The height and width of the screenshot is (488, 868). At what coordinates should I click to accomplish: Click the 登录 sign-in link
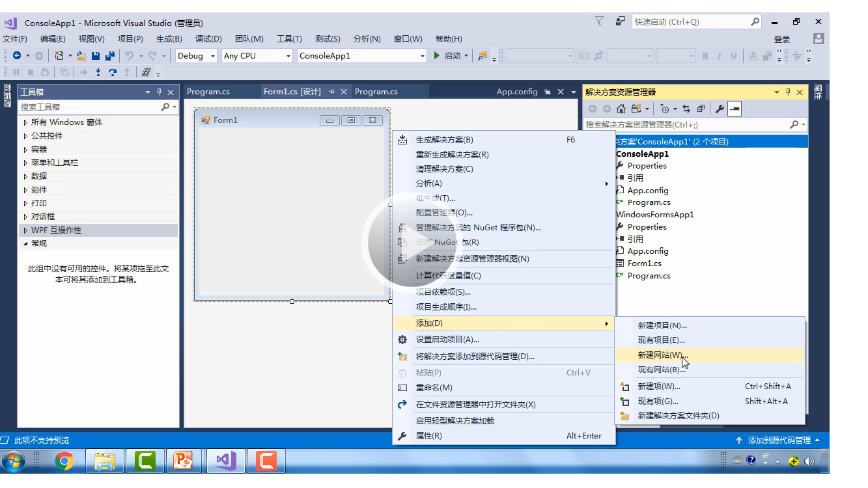pyautogui.click(x=782, y=40)
